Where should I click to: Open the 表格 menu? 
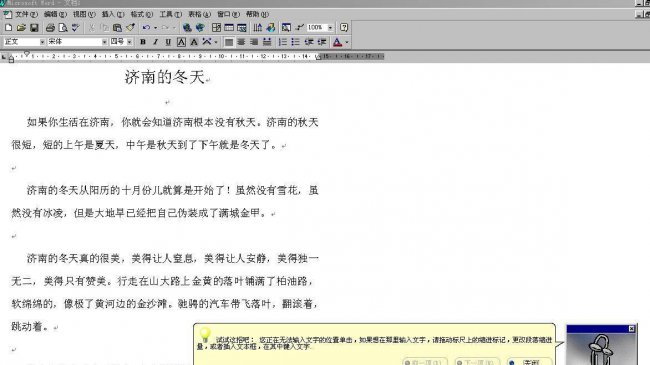tap(199, 15)
